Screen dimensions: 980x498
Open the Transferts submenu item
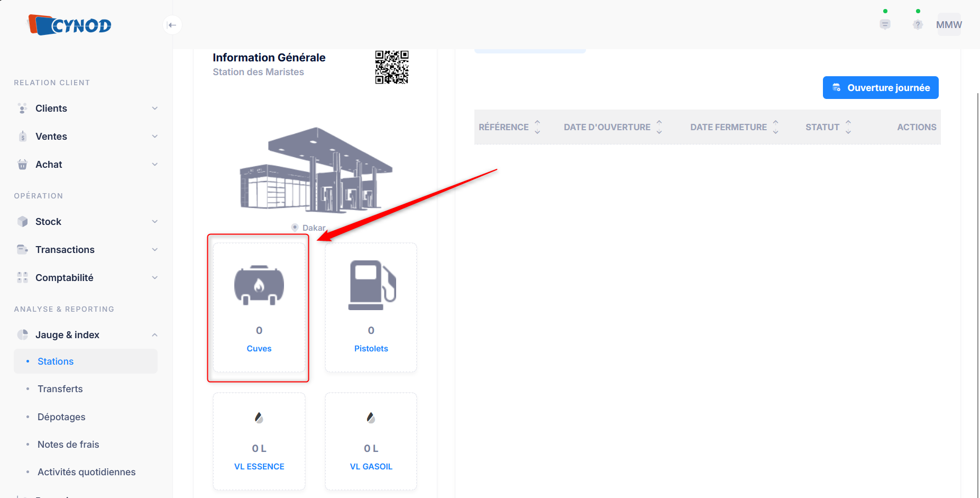click(x=60, y=389)
